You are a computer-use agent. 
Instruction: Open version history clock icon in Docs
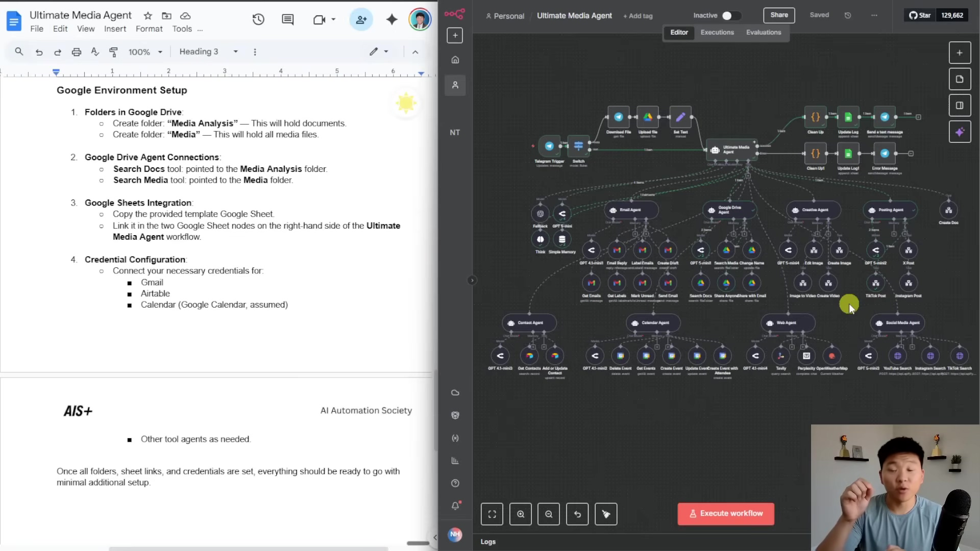pos(258,20)
